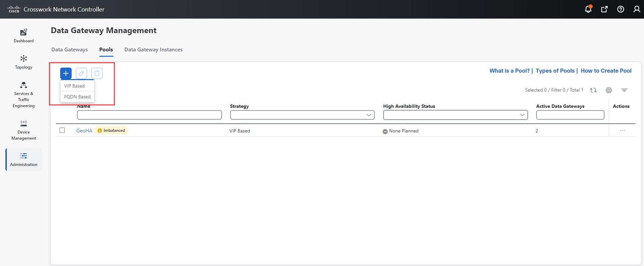Screen dimensions: 644x266
Task: Choose VIP Based from add menu
Action: (77, 86)
